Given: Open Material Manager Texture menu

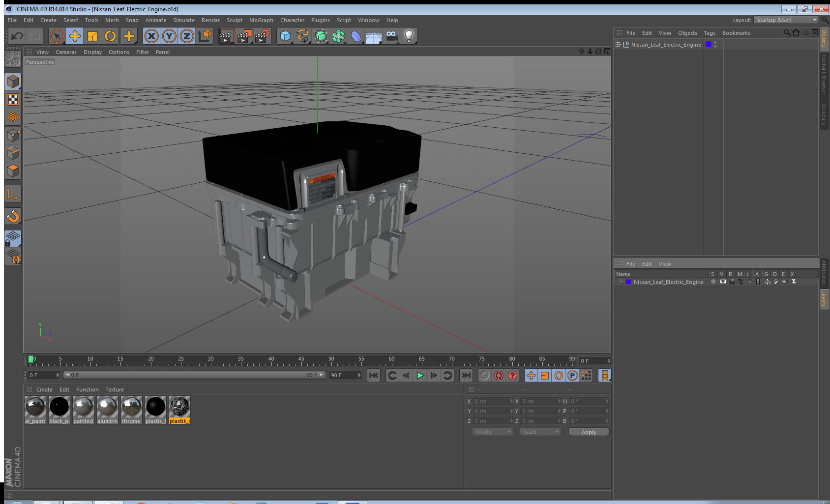Looking at the screenshot, I should click(x=115, y=390).
